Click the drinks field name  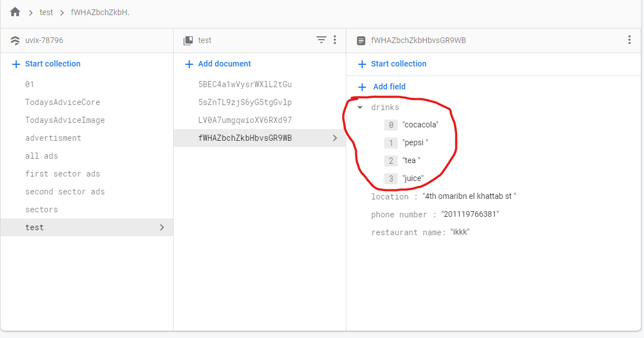point(385,107)
